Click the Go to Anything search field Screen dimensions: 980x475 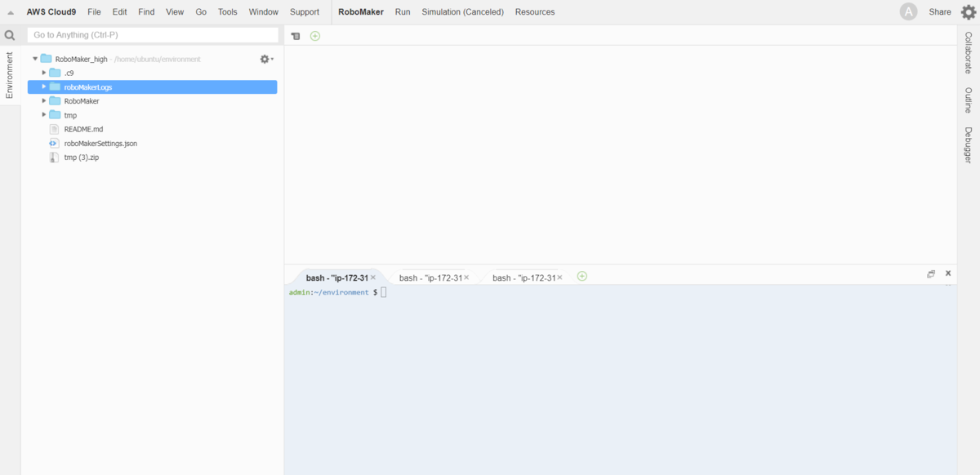(152, 35)
